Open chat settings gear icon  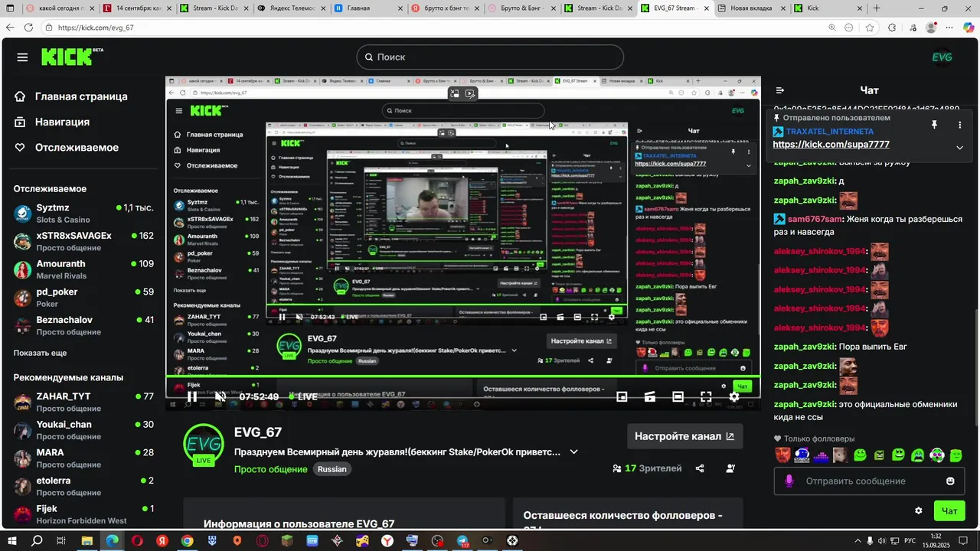tap(919, 510)
